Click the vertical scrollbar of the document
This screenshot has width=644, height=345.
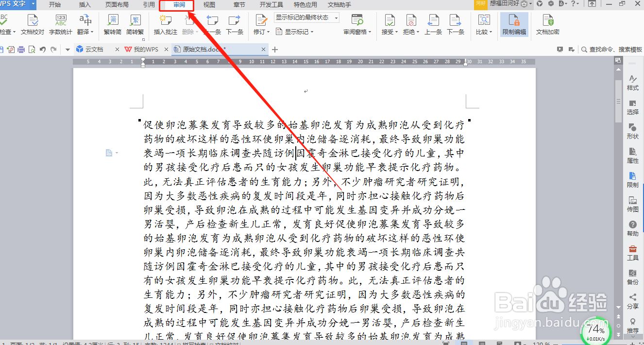click(618, 102)
